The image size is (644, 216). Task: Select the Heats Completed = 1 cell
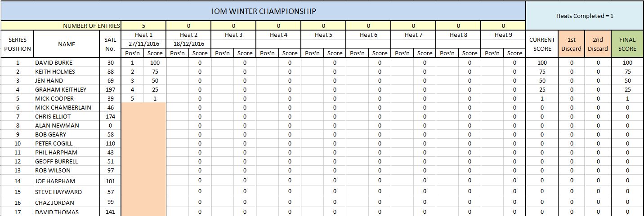[x=585, y=16]
